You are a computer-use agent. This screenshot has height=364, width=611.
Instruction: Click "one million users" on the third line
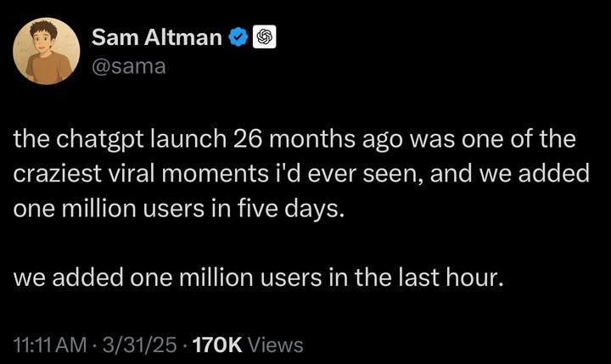[116, 210]
